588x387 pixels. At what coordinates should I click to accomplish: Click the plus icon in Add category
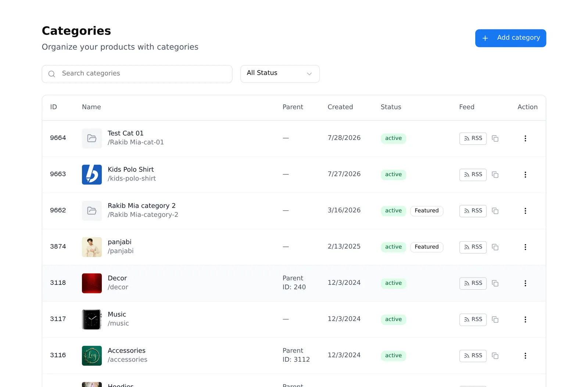point(485,38)
